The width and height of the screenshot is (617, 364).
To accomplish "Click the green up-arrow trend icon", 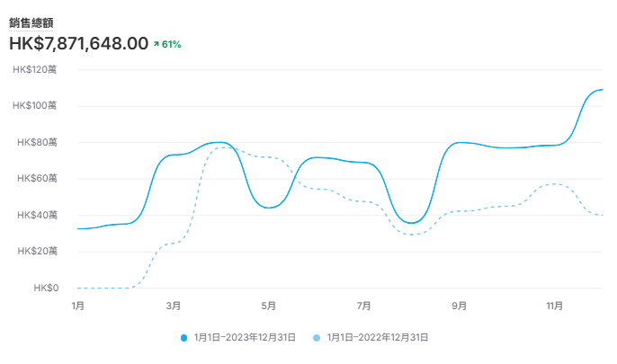I will [x=156, y=44].
